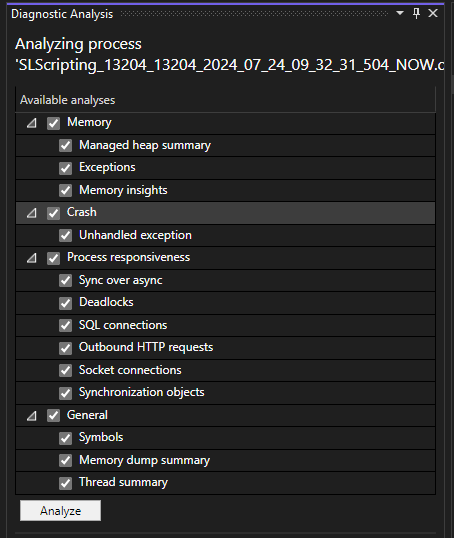Pin the Diagnostic Analysis panel
This screenshot has width=454, height=538.
click(x=416, y=13)
